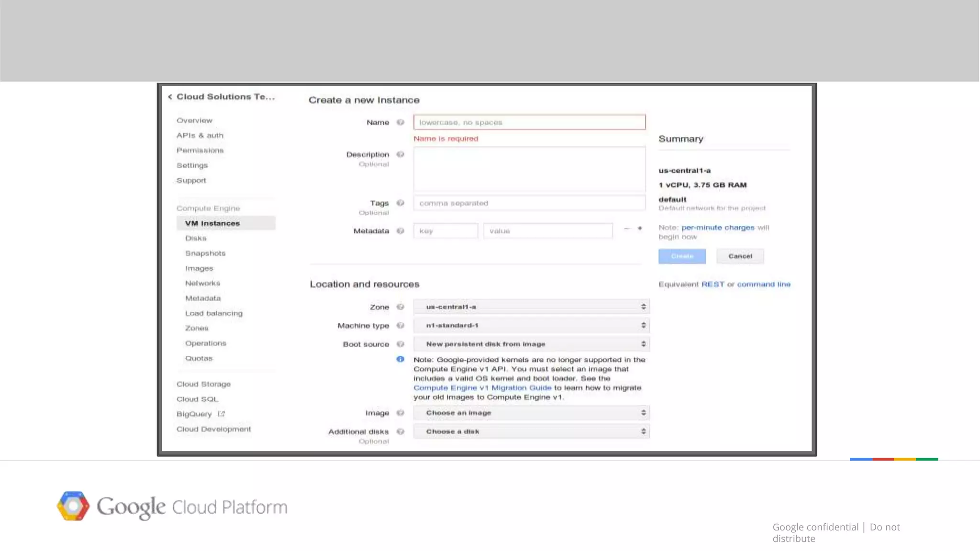The height and width of the screenshot is (551, 980).
Task: Open APIs & auth in the sidebar
Action: (x=200, y=136)
